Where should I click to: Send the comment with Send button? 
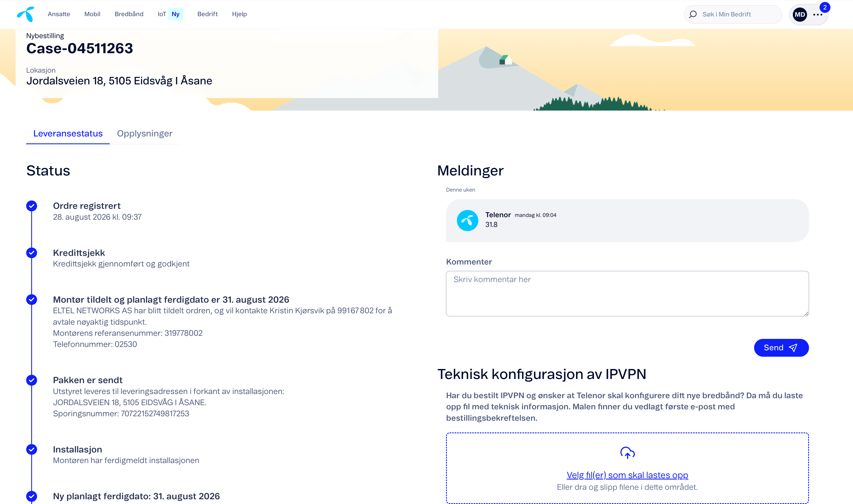(x=781, y=348)
